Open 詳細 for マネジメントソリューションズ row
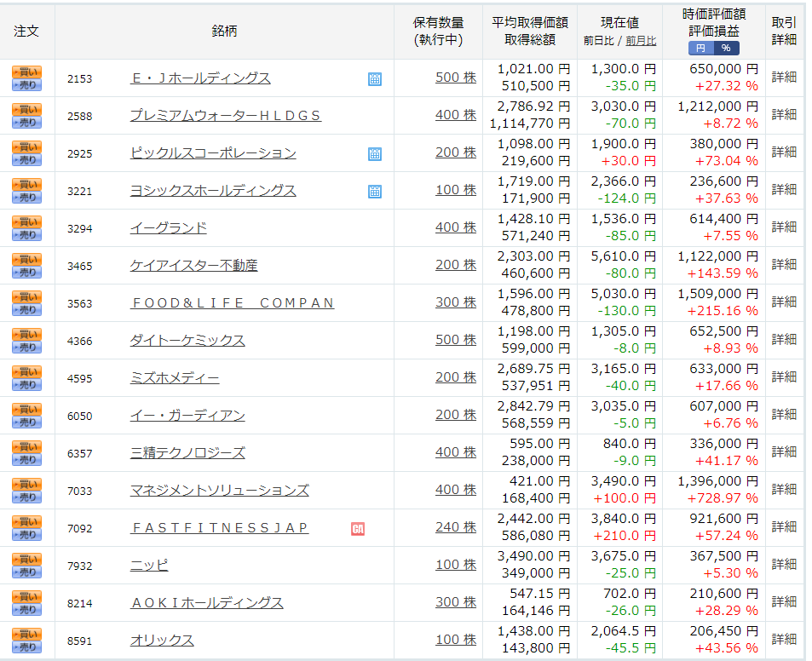 [784, 490]
